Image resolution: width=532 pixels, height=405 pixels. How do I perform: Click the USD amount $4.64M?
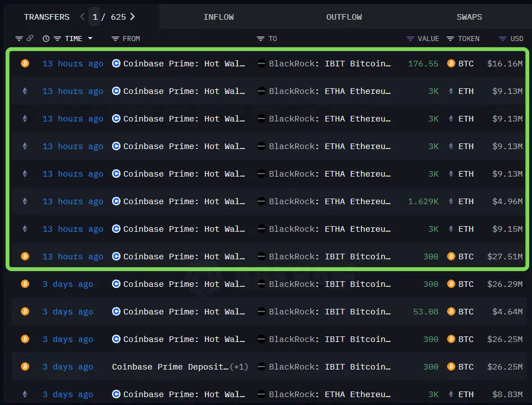[507, 312]
